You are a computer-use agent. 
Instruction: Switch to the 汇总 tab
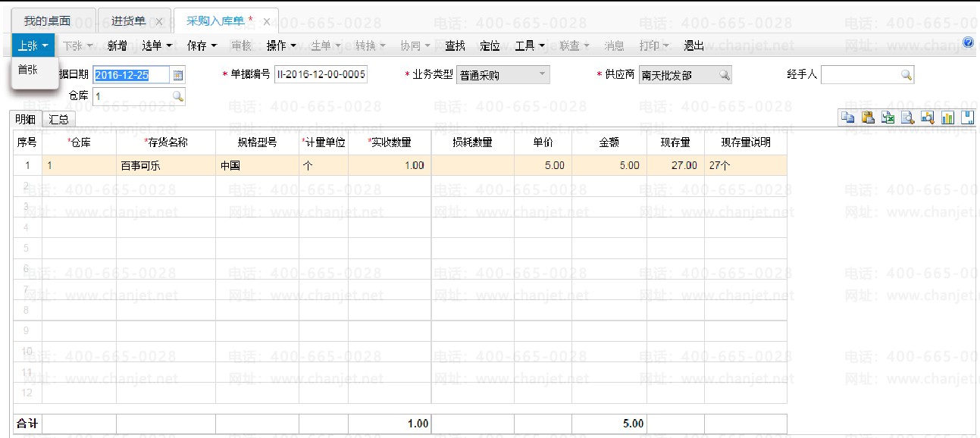58,119
